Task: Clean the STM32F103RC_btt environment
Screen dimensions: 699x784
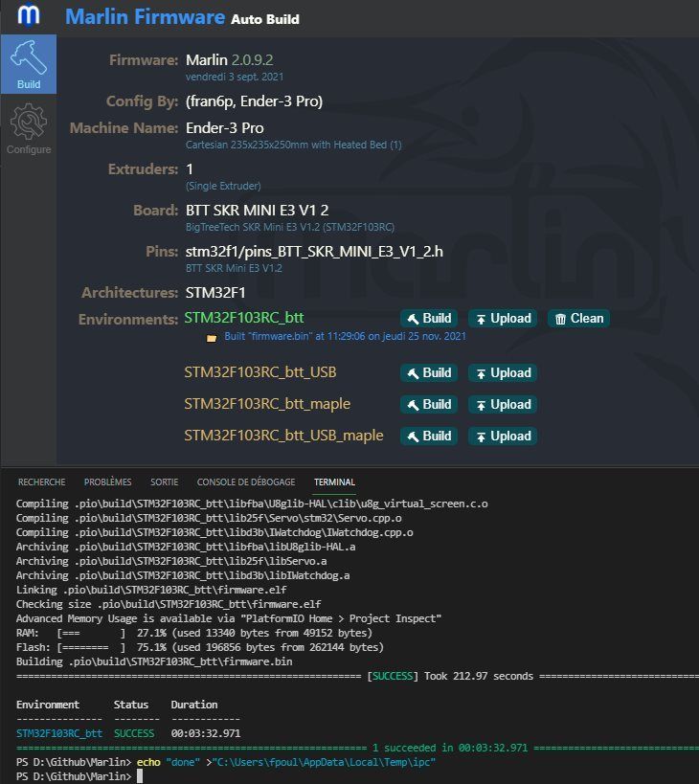Action: point(579,319)
